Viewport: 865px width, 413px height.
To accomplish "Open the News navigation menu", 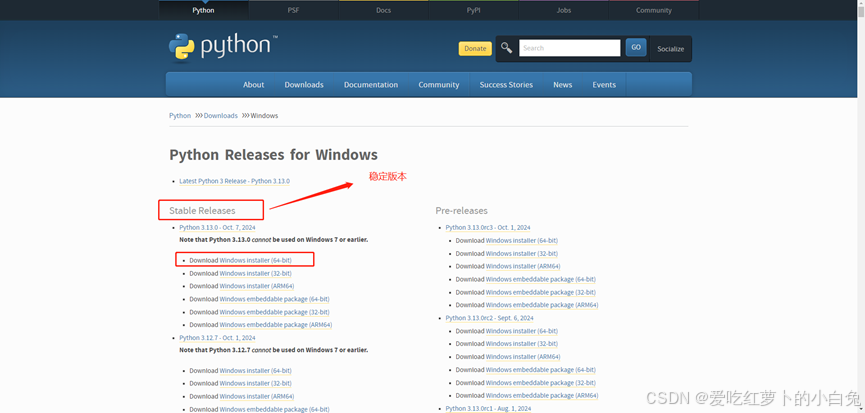I will pyautogui.click(x=563, y=85).
